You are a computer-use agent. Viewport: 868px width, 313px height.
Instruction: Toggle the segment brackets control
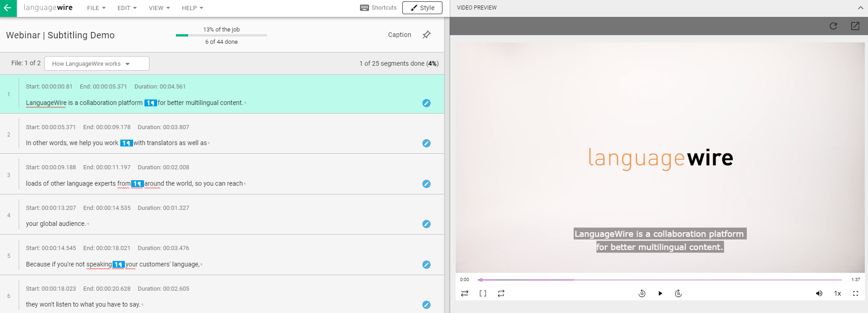(483, 293)
